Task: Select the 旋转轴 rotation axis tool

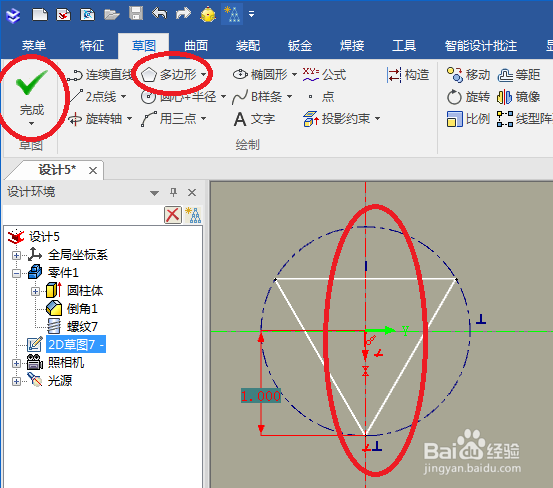Action: pos(95,119)
